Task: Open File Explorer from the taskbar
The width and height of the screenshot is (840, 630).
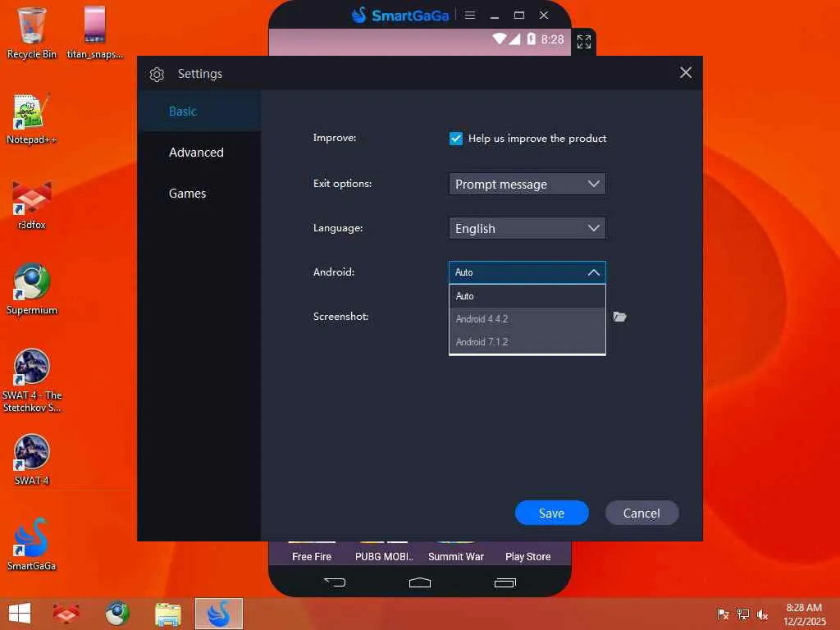Action: pyautogui.click(x=167, y=614)
